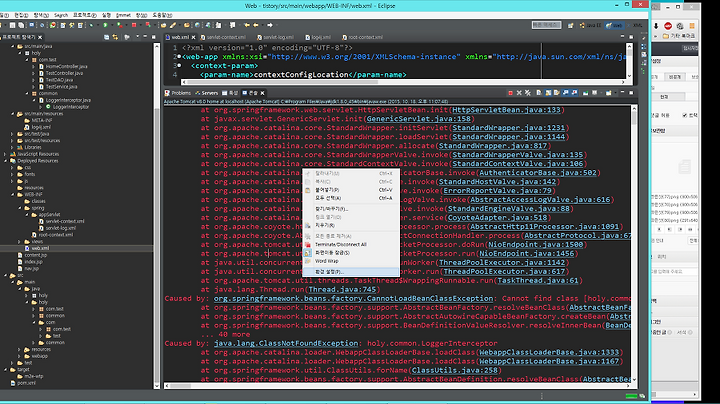Open HttpServletBean.java:133 stack trace link
This screenshot has height=404, width=720.
coord(506,110)
